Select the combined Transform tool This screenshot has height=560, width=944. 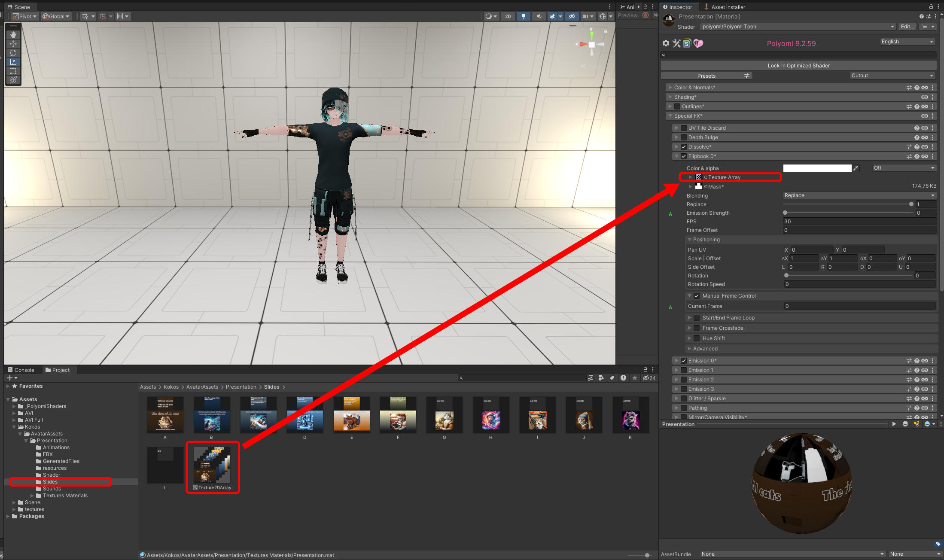[x=13, y=80]
